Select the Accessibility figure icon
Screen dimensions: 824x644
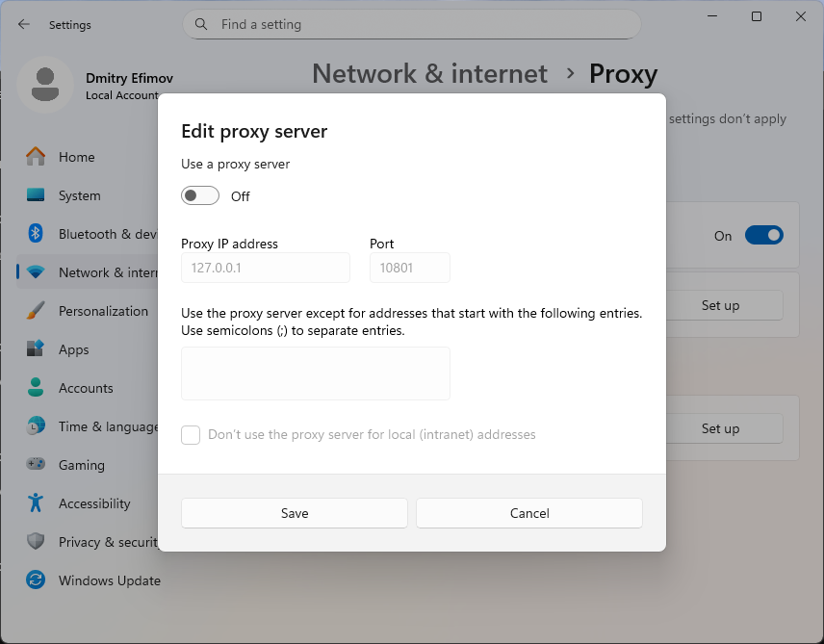coord(36,503)
